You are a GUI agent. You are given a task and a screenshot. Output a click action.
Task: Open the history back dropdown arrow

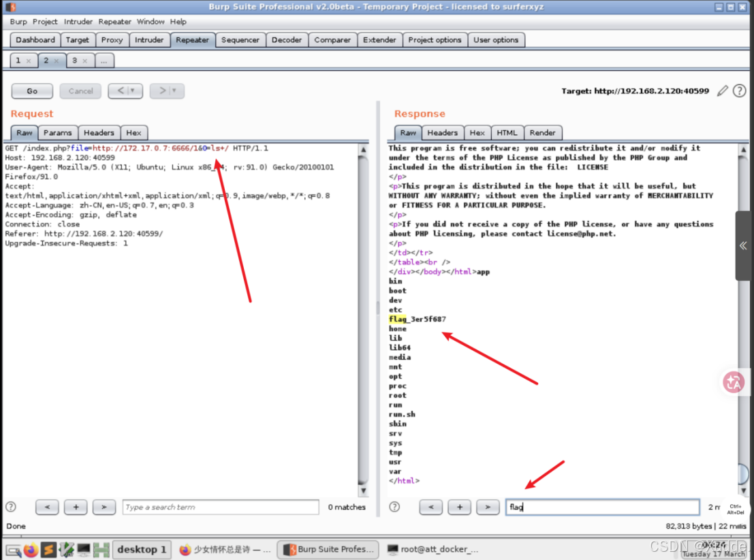(x=133, y=91)
